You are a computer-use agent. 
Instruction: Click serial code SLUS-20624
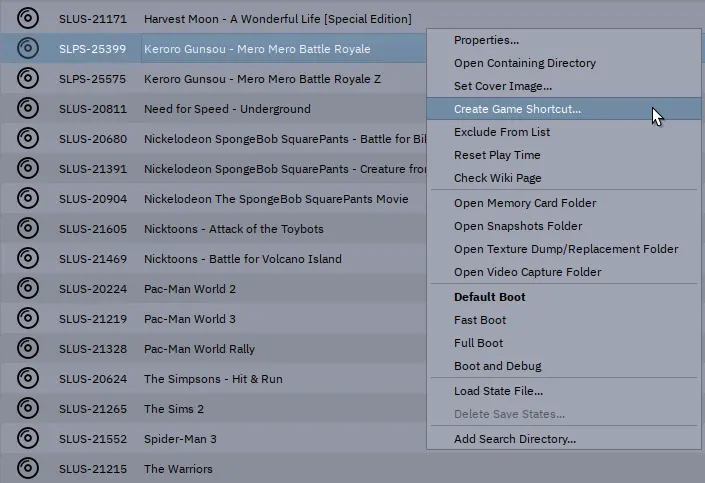tap(93, 379)
